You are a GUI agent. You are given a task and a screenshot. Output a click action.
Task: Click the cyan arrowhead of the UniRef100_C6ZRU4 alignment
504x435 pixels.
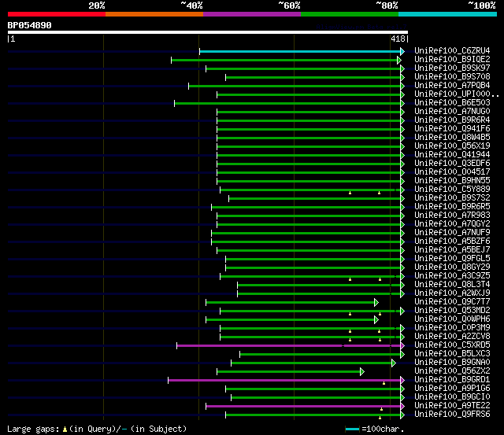coord(402,51)
